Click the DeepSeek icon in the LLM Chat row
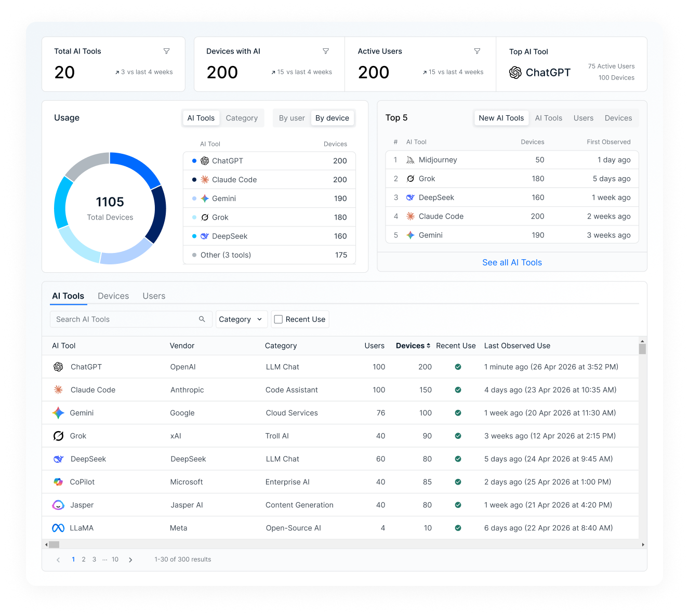This screenshot has height=616, width=689. [x=58, y=459]
